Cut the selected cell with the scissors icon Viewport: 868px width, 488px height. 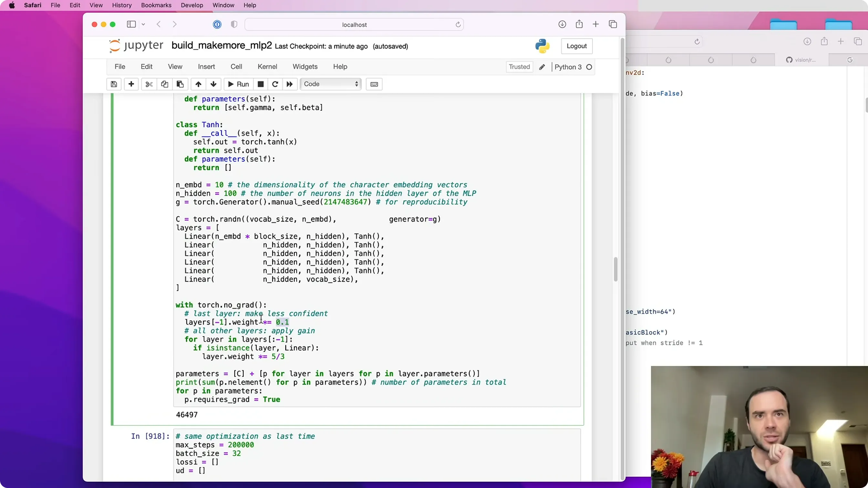coord(149,84)
